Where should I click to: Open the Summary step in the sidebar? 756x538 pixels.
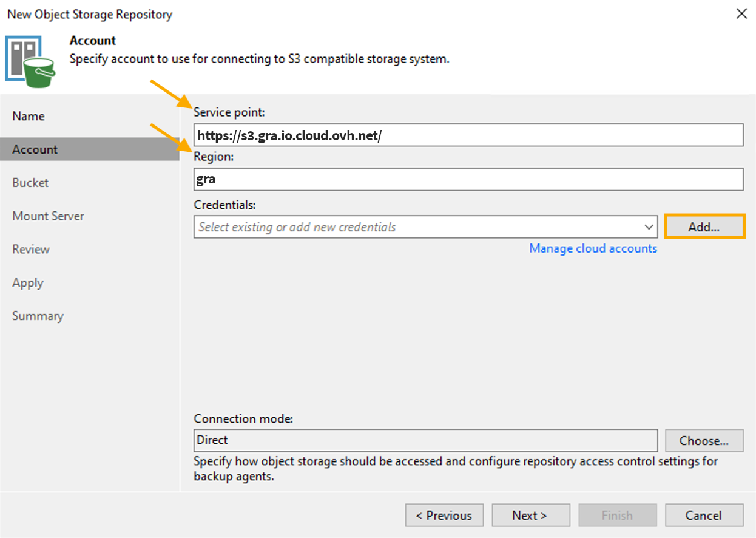[x=38, y=316]
